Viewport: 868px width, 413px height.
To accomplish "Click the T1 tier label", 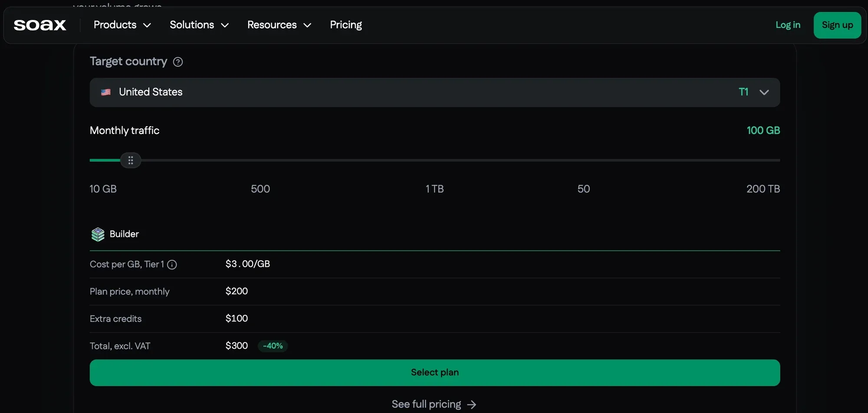I will pos(743,92).
